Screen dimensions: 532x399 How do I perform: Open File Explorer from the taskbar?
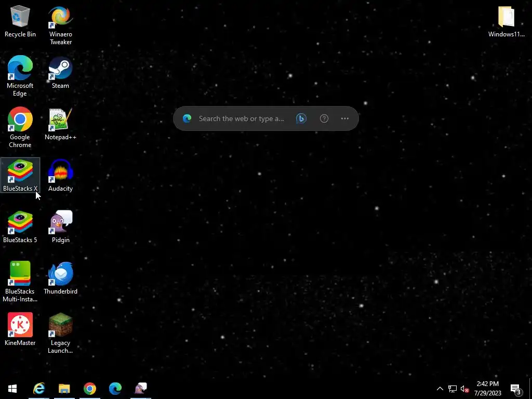[x=64, y=388]
